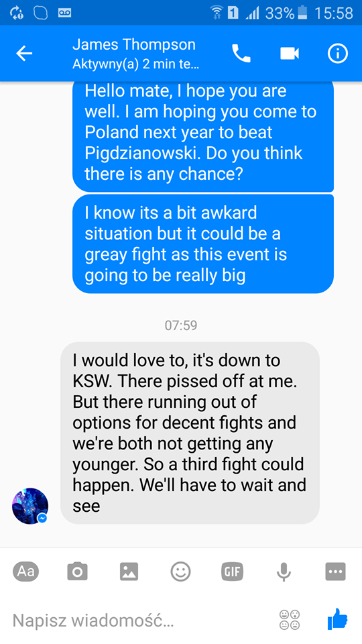Tap James Thompson's profile picture thumbnail
362x644 pixels.
[30, 506]
